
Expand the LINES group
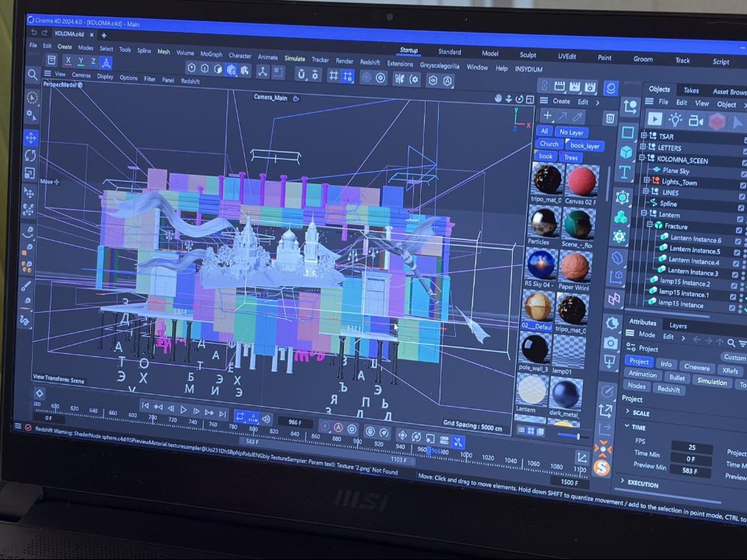click(646, 191)
